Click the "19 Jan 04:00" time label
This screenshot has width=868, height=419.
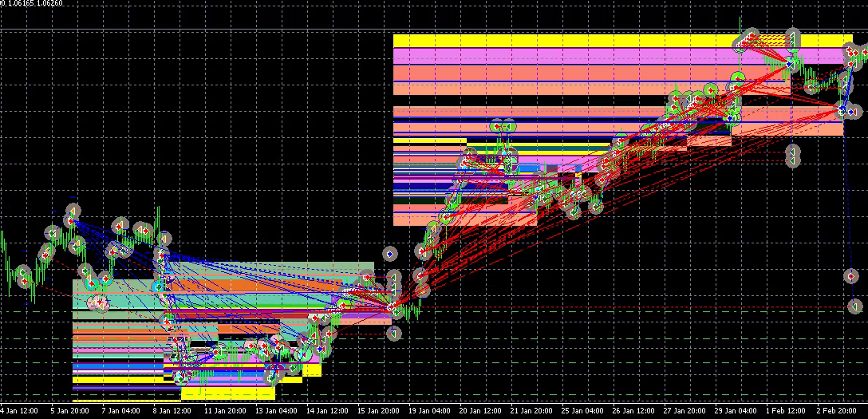pos(429,411)
